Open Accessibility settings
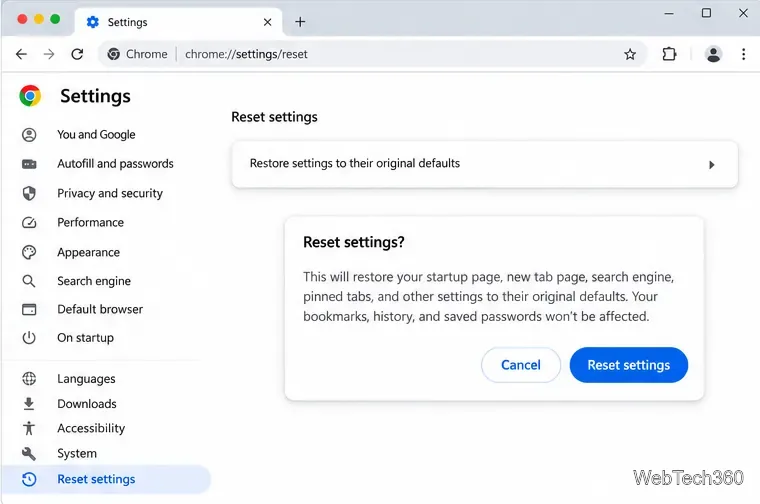 click(91, 428)
